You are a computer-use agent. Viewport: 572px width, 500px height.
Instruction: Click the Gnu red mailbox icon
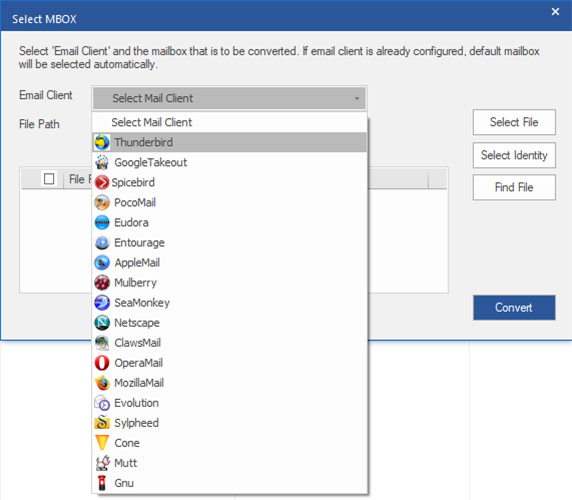click(102, 483)
